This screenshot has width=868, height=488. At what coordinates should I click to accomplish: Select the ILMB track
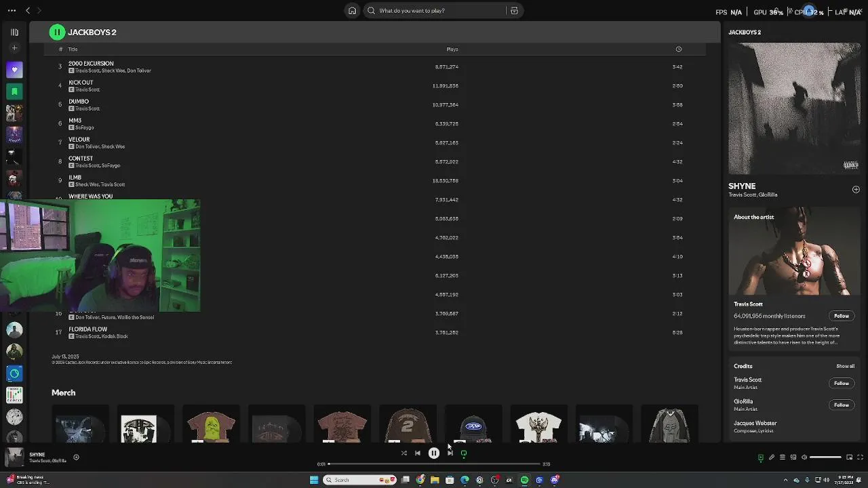point(376,181)
